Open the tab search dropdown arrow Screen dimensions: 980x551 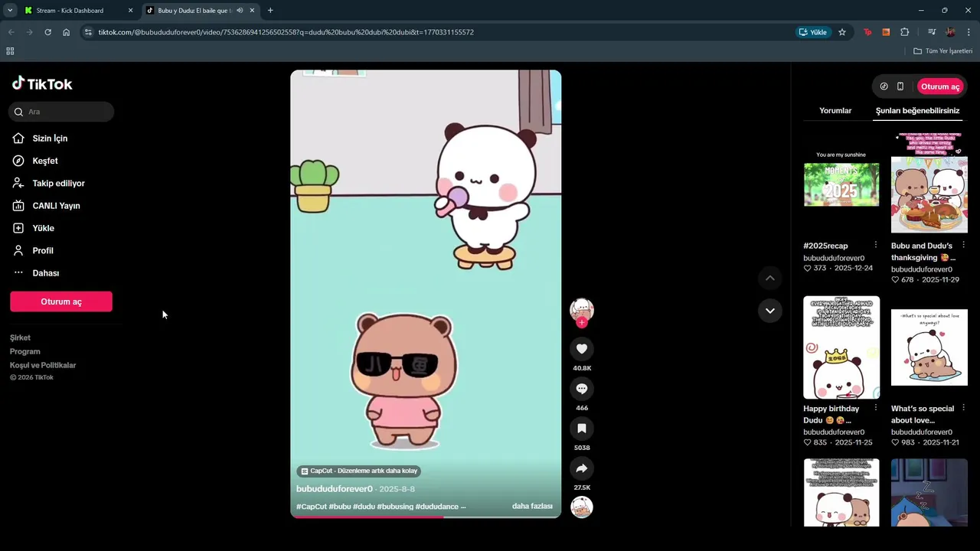(10, 11)
